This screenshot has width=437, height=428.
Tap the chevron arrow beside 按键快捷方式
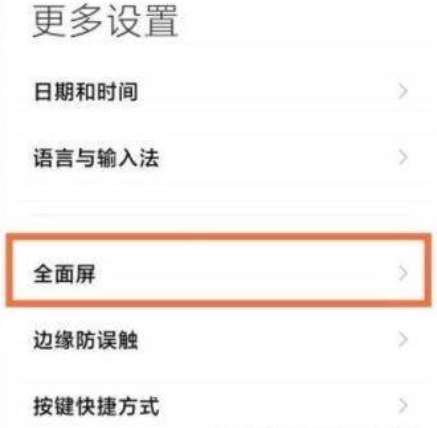pyautogui.click(x=403, y=406)
